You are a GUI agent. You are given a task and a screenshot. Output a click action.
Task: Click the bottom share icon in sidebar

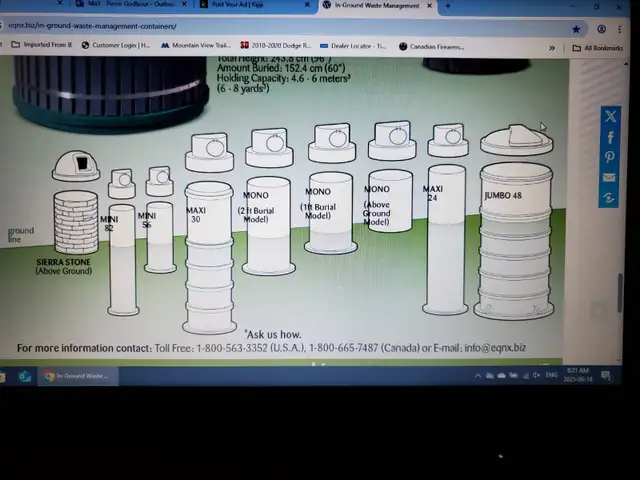coord(609,198)
